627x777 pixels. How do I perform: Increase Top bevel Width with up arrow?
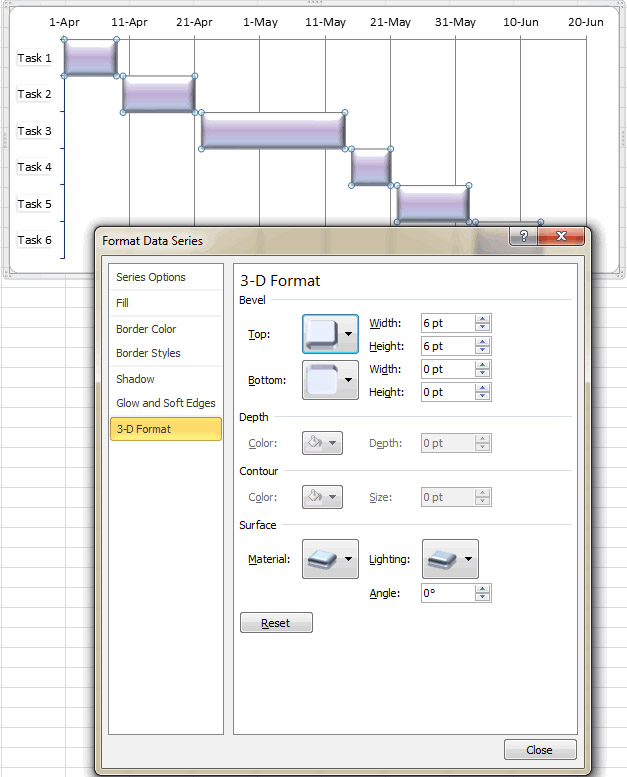[483, 319]
